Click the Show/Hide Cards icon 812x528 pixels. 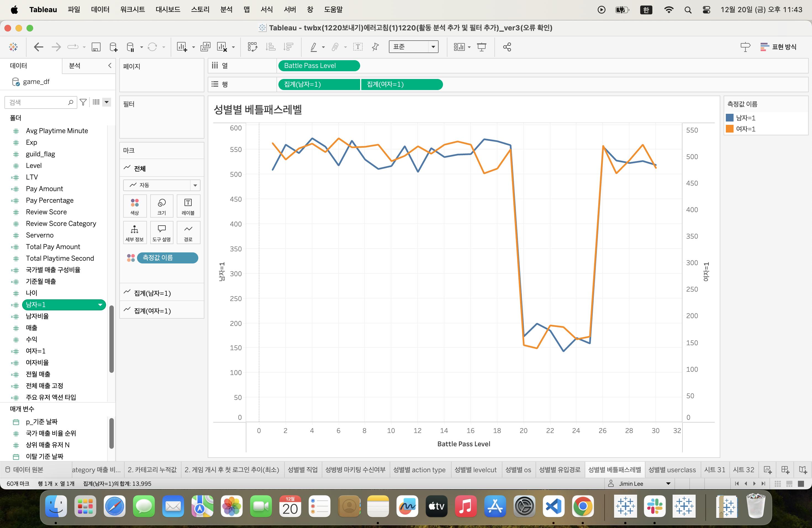tap(459, 47)
